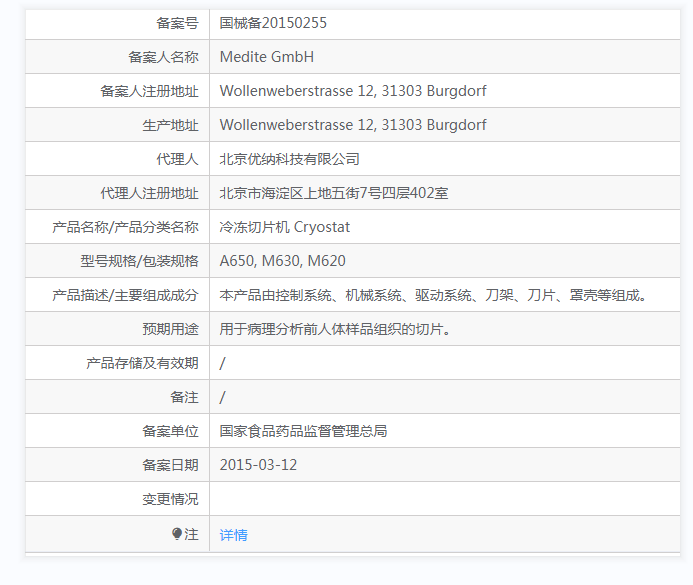
Task: Select the agent address 北京市海淀区上地五街7号四层402室
Action: (334, 193)
